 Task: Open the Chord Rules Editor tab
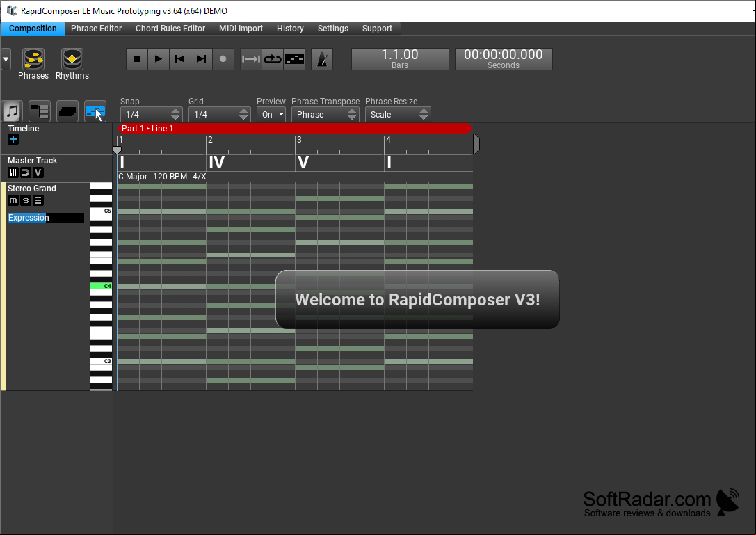click(x=170, y=29)
